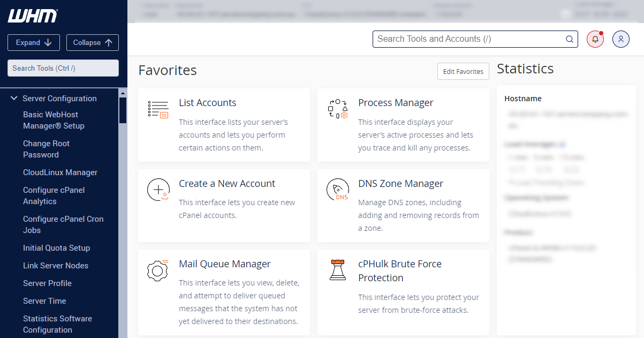Image resolution: width=644 pixels, height=338 pixels.
Task: Open the Initial Quota Setup link
Action: point(56,248)
